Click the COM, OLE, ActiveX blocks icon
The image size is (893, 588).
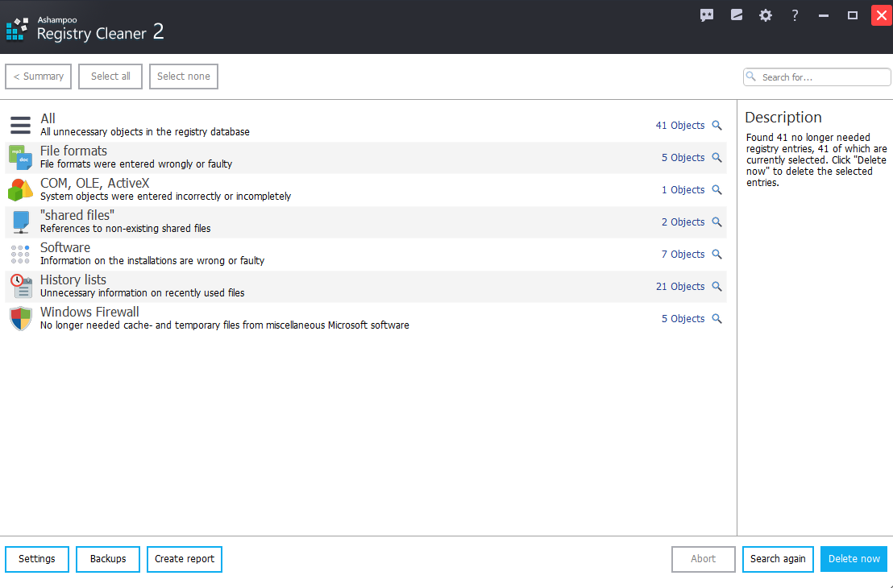point(20,190)
